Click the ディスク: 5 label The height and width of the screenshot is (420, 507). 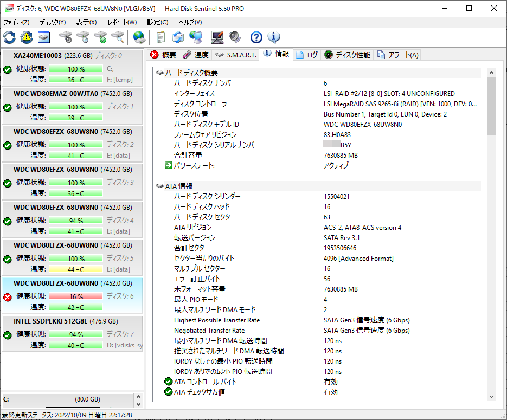click(x=120, y=258)
